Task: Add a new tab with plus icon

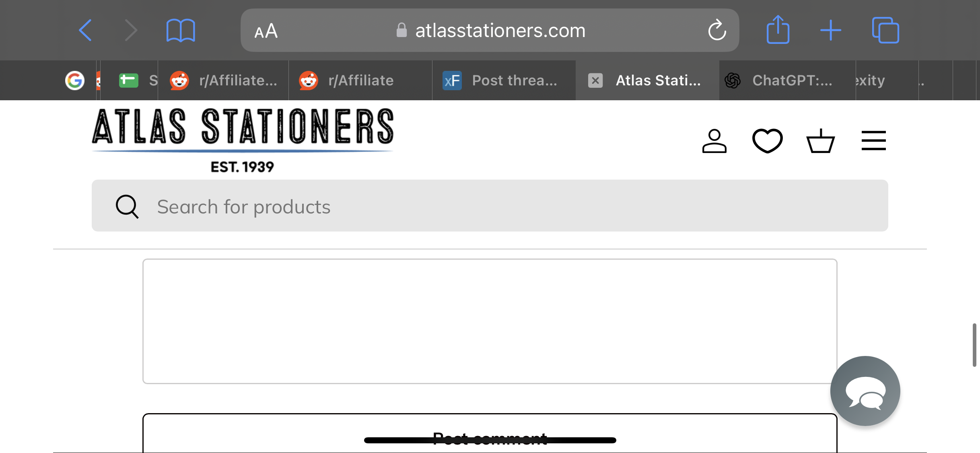Action: [x=831, y=30]
